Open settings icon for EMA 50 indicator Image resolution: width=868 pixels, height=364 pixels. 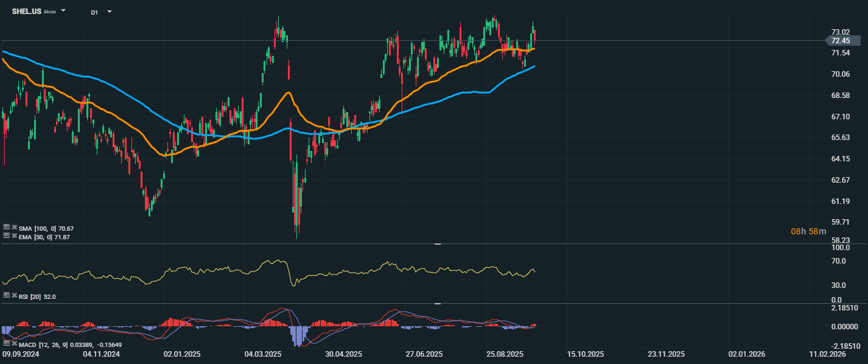[6, 235]
